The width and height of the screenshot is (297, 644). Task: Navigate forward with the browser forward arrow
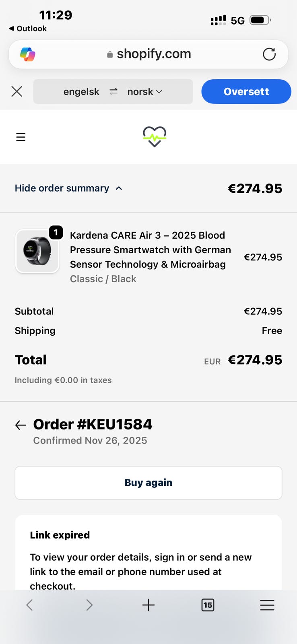tap(89, 605)
